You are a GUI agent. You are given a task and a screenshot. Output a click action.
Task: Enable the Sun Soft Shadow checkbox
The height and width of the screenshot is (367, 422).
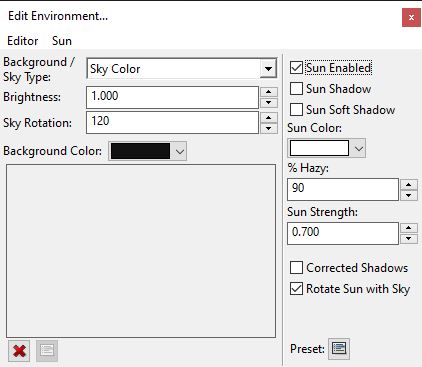[296, 109]
